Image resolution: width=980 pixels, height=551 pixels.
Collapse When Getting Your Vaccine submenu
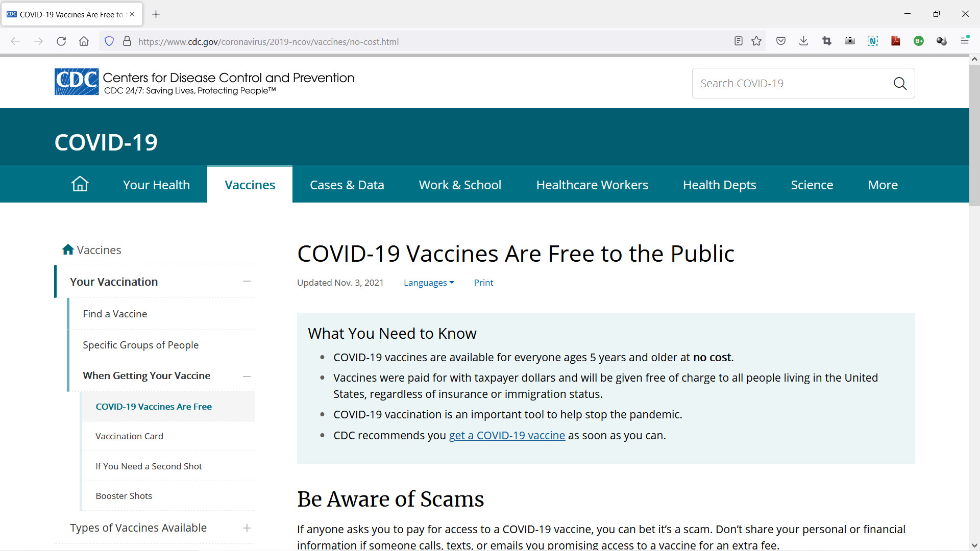pos(247,376)
